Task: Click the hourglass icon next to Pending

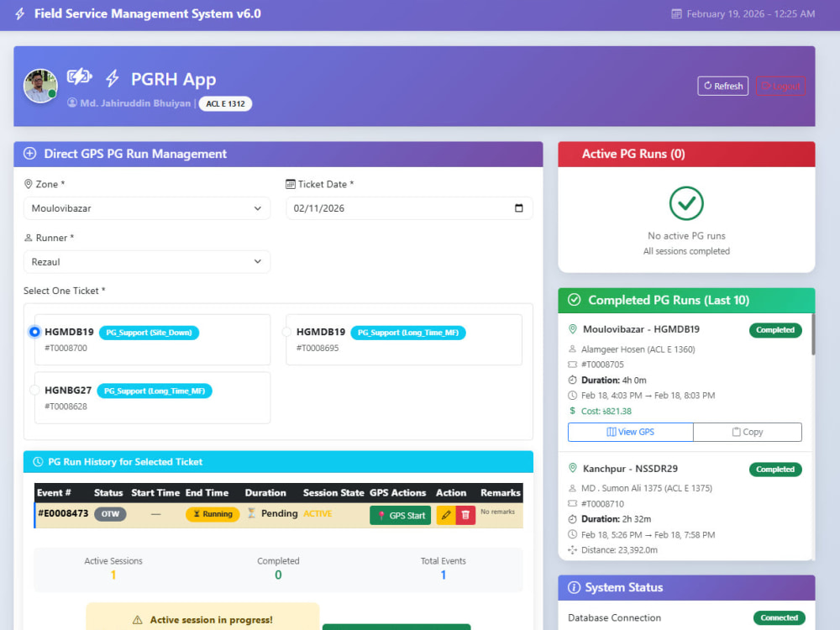Action: [251, 513]
